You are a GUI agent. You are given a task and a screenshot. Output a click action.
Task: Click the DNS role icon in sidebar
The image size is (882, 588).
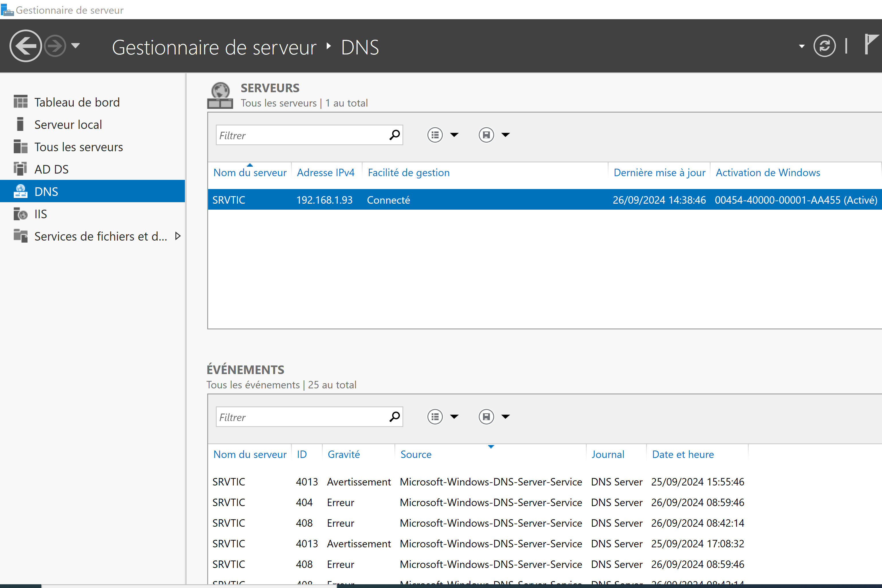click(21, 191)
